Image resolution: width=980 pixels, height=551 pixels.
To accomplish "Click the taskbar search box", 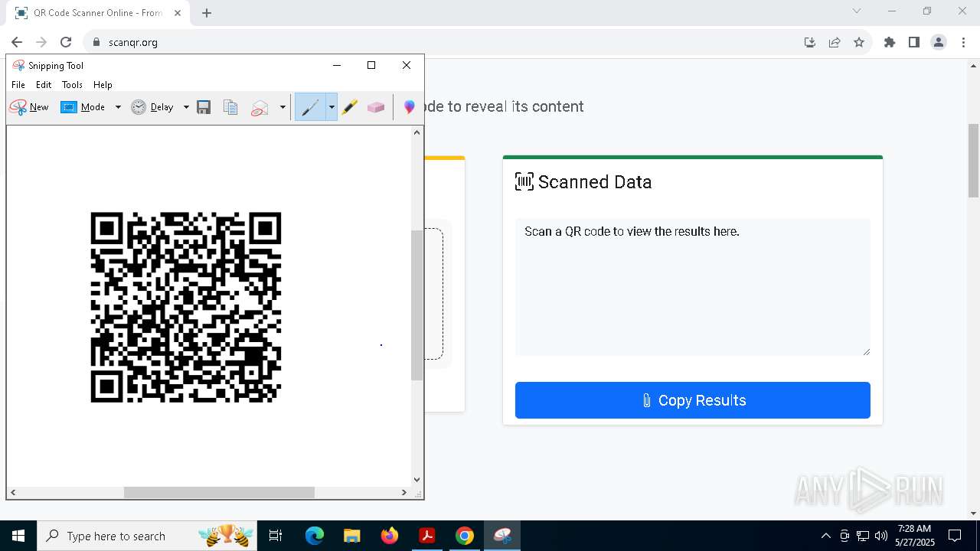I will (148, 536).
